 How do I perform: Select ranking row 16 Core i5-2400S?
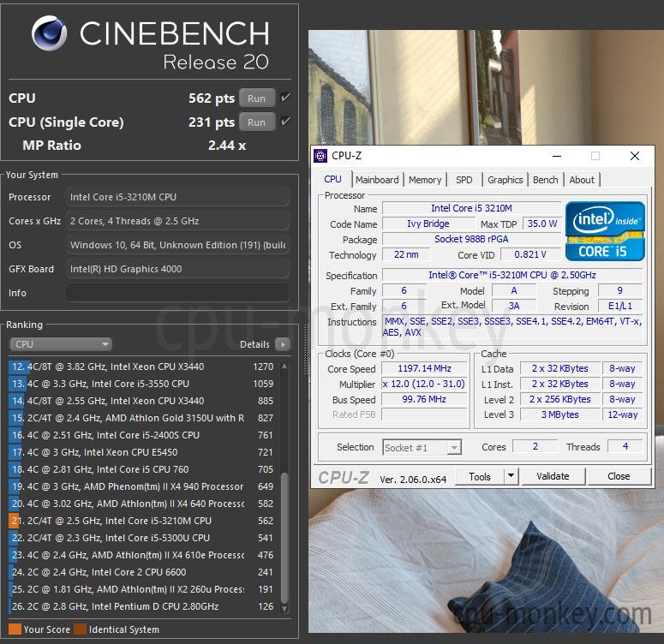pyautogui.click(x=143, y=435)
